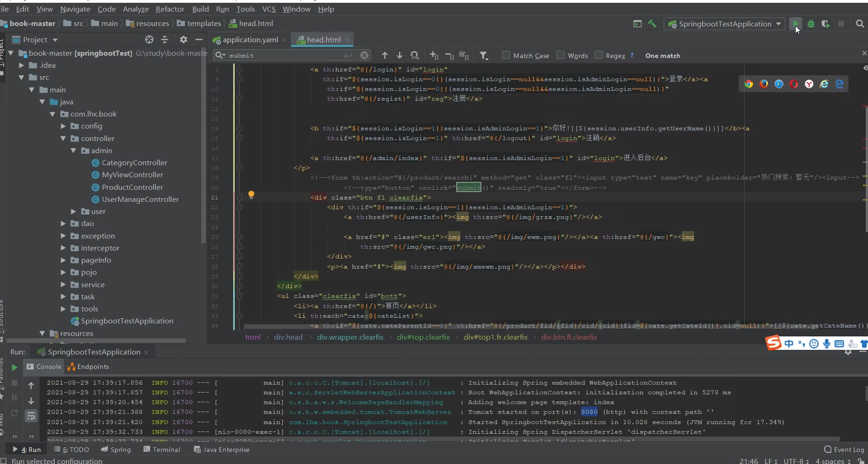Open SpringbootTestApplication run configuration dropdown
The width and height of the screenshot is (868, 464).
pos(724,24)
